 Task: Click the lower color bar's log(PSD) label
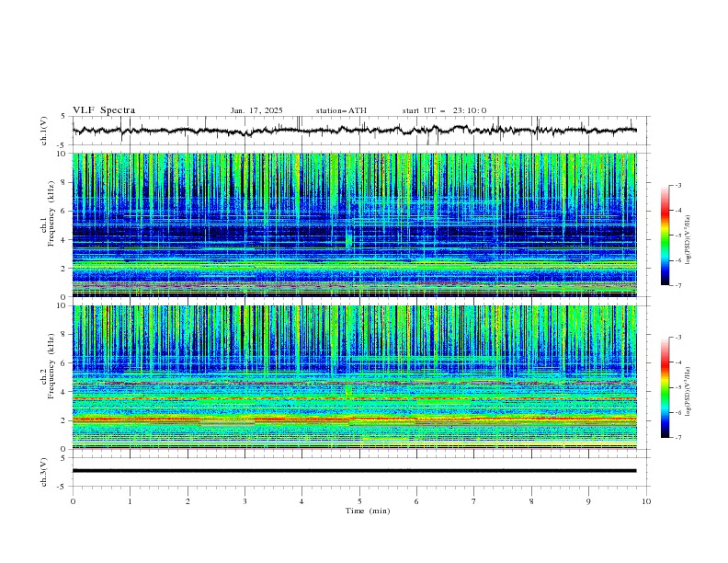click(x=688, y=391)
